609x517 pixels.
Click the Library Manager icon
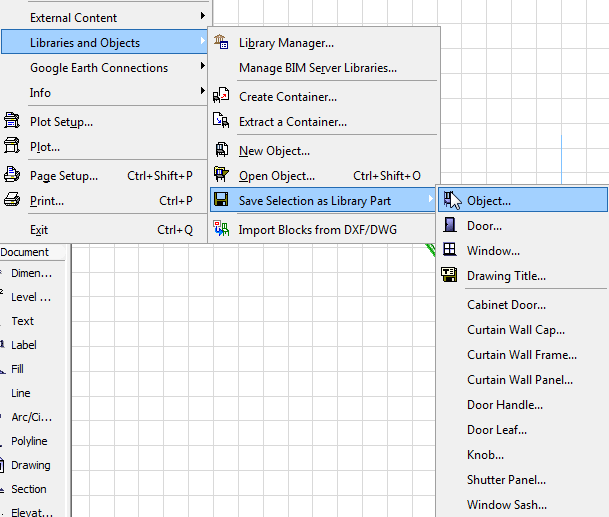click(x=221, y=43)
